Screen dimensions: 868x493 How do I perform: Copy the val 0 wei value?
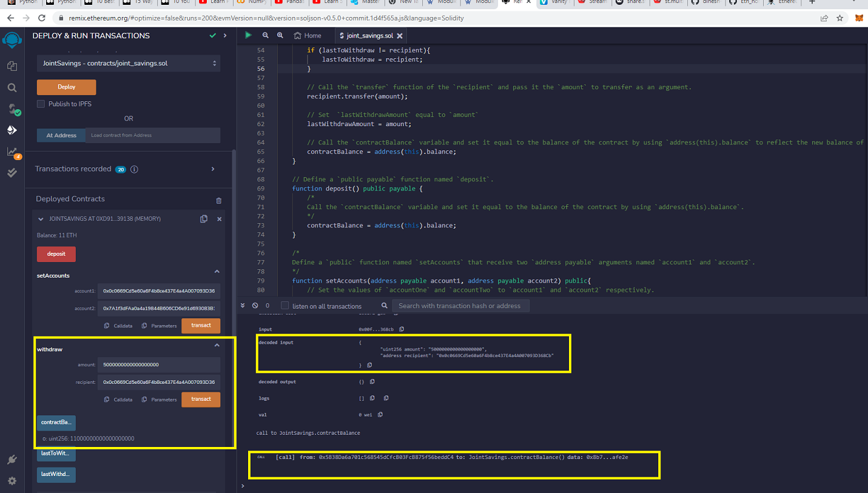click(x=381, y=415)
